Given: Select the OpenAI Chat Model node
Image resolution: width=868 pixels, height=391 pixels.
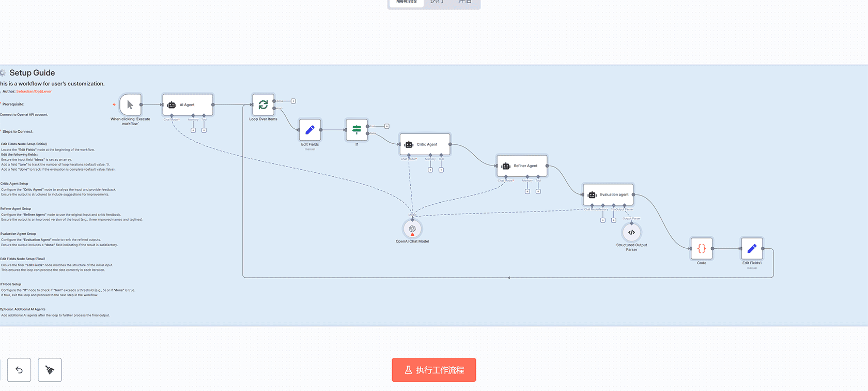Looking at the screenshot, I should click(x=412, y=229).
